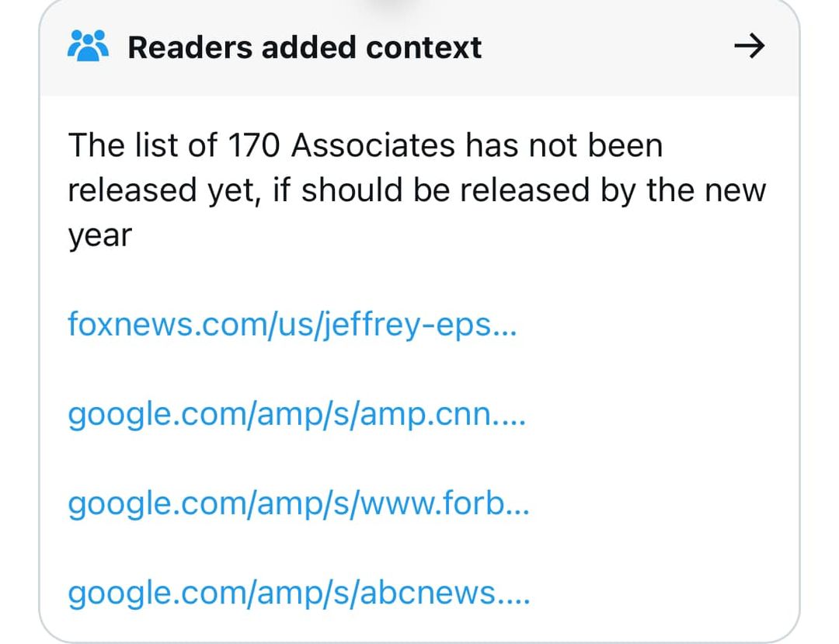Open the google.com abcnews link
This screenshot has height=644, width=839.
(x=299, y=594)
